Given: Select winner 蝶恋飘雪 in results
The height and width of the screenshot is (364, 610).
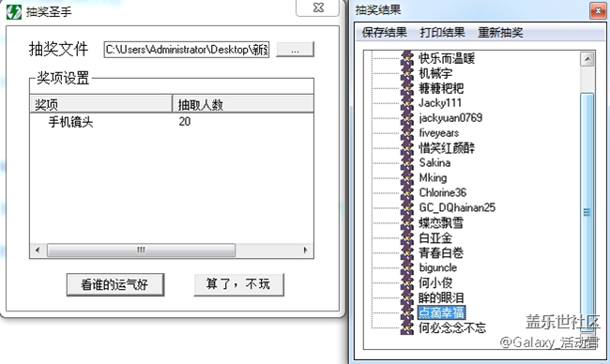Looking at the screenshot, I should click(x=441, y=223).
